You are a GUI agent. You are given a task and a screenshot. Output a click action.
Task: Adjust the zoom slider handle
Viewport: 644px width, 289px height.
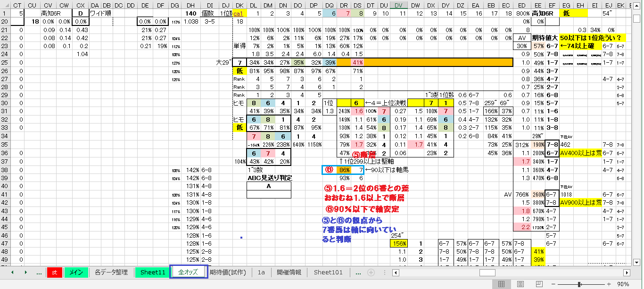(x=578, y=284)
